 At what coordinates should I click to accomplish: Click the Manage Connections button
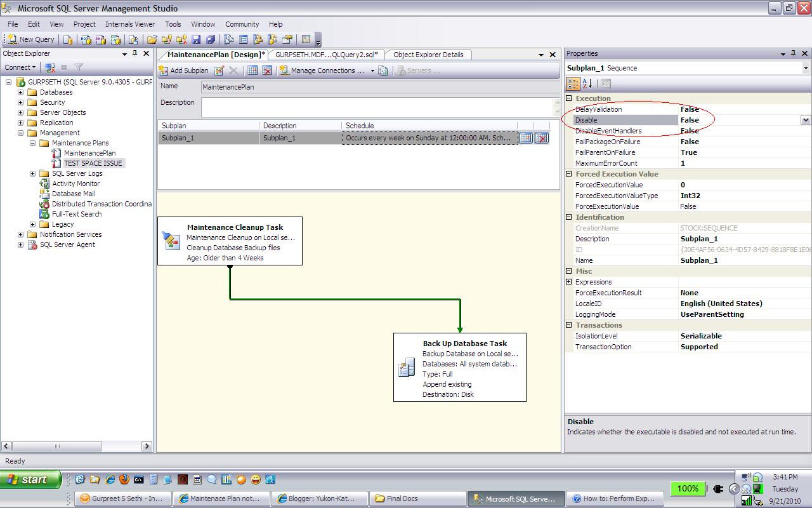coord(322,70)
